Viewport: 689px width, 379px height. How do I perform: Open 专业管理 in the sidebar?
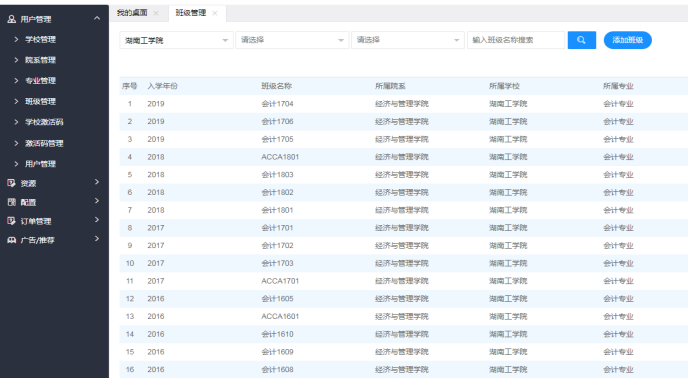[40, 81]
